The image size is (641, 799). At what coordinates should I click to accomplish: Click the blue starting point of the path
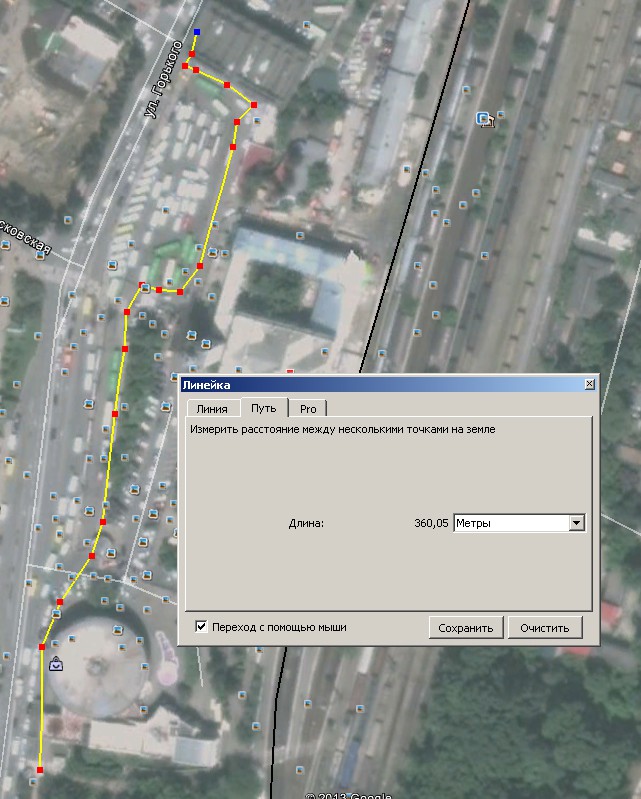tap(196, 33)
